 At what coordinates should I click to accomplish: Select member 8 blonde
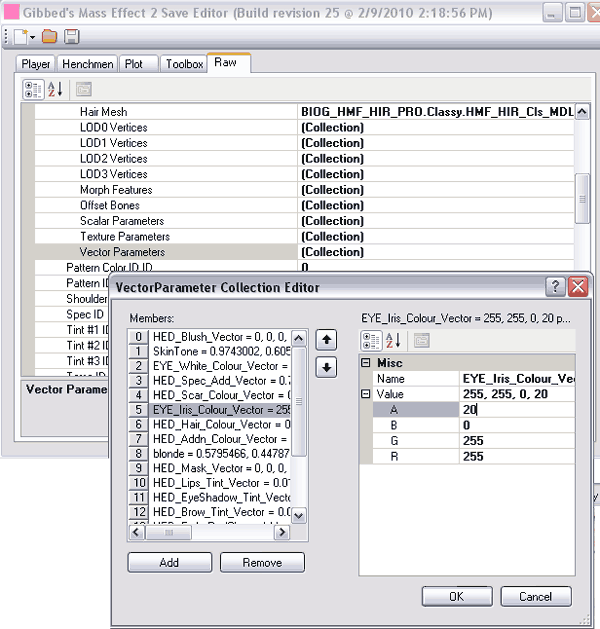(x=209, y=454)
